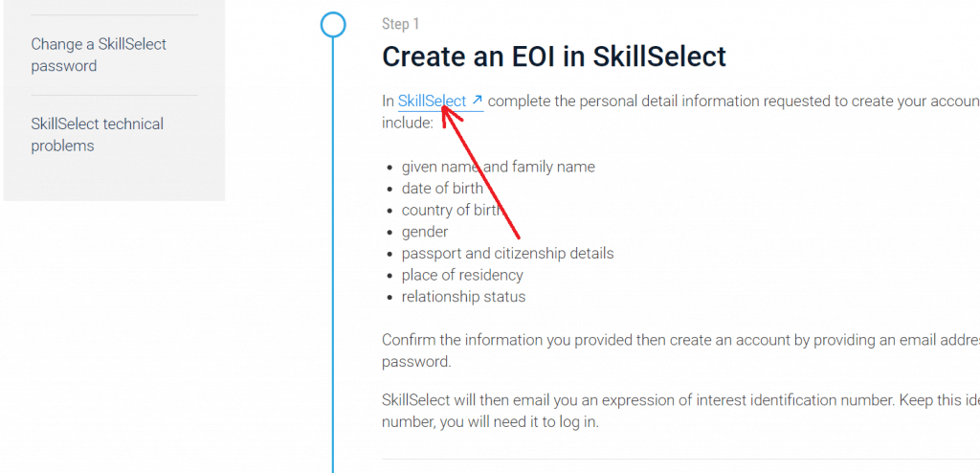Click the 'SkillSelect will then email you' paragraph
The height and width of the screenshot is (473, 980).
click(670, 398)
